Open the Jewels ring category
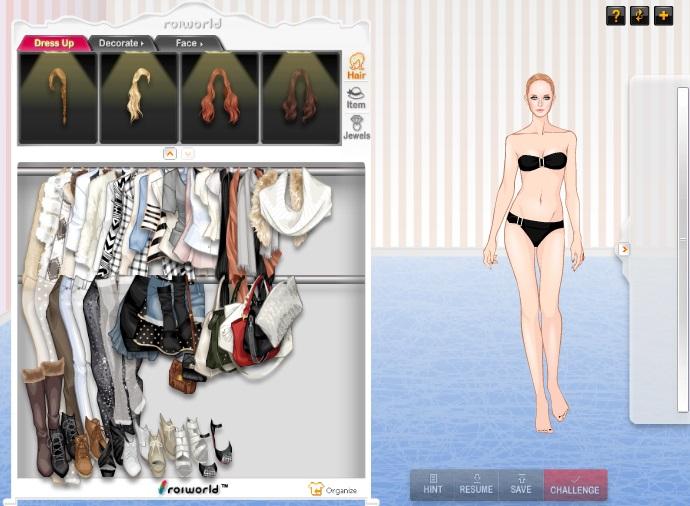Image resolution: width=690 pixels, height=506 pixels. (x=356, y=128)
